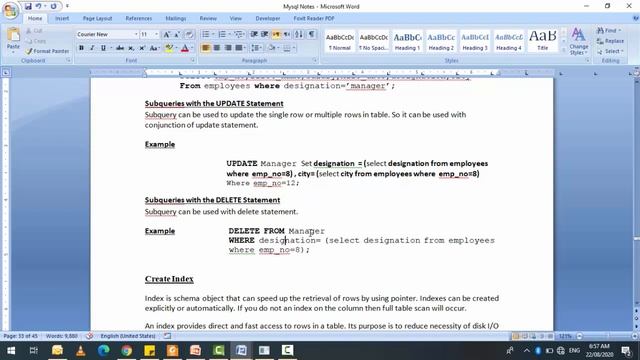Apply text highlight color
The image size is (640, 360).
tap(168, 48)
